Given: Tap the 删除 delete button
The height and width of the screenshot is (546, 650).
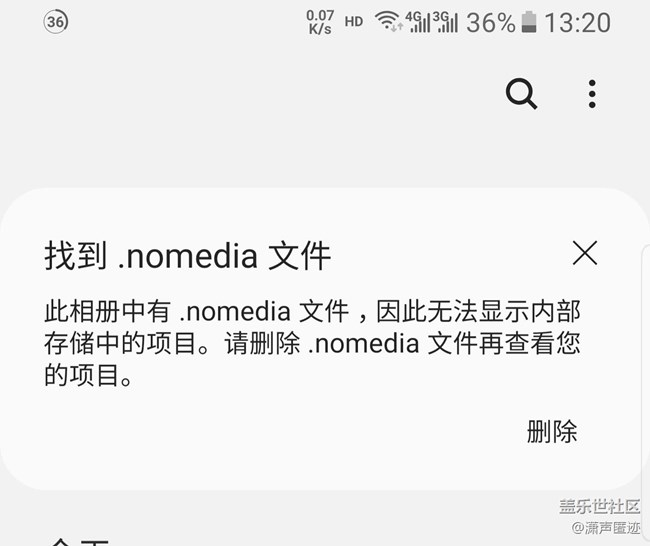Looking at the screenshot, I should coord(552,431).
